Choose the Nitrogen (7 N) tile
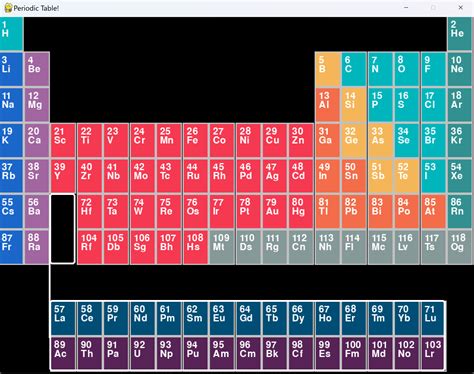The height and width of the screenshot is (374, 474). [x=380, y=69]
